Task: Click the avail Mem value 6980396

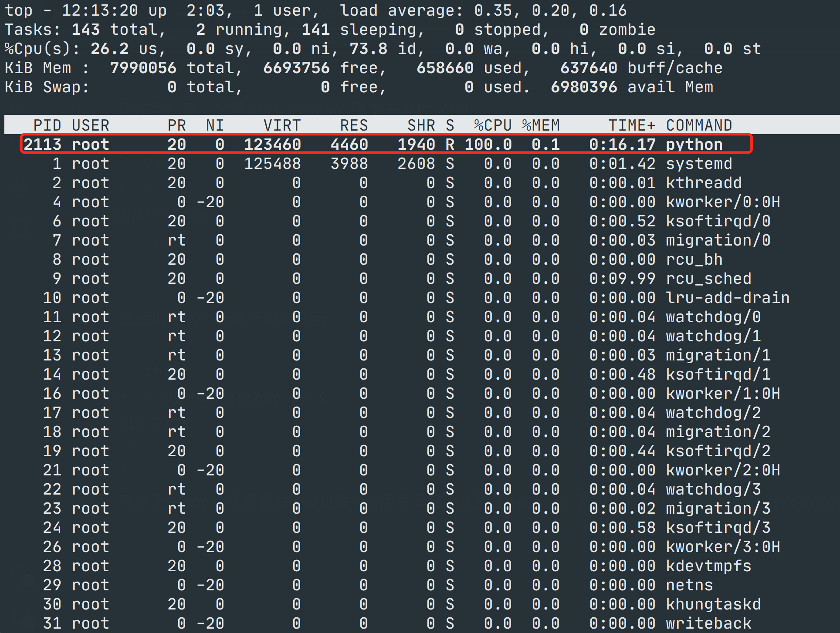Action: click(x=584, y=87)
